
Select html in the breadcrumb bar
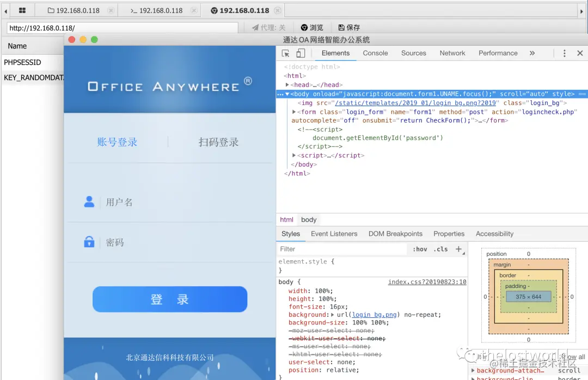286,220
